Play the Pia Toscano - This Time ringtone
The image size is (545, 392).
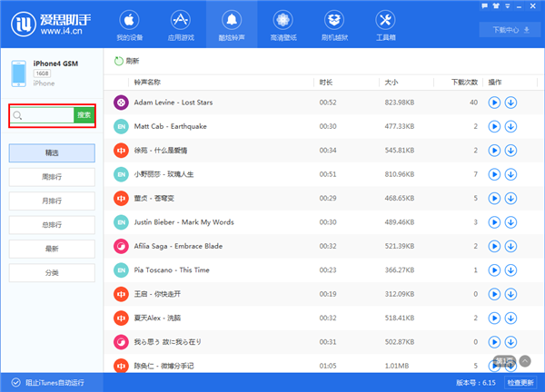(x=494, y=269)
